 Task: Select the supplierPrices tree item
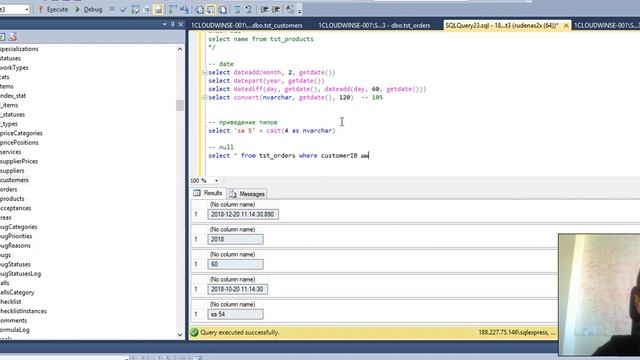click(19, 161)
